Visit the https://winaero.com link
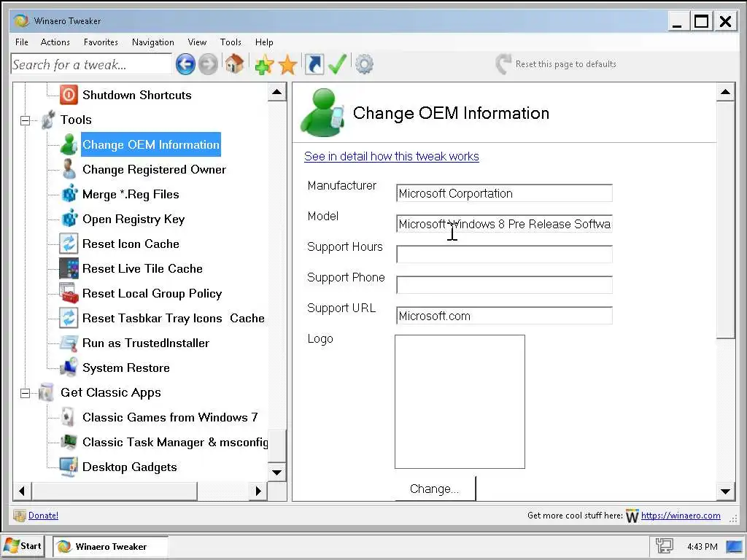 (681, 516)
